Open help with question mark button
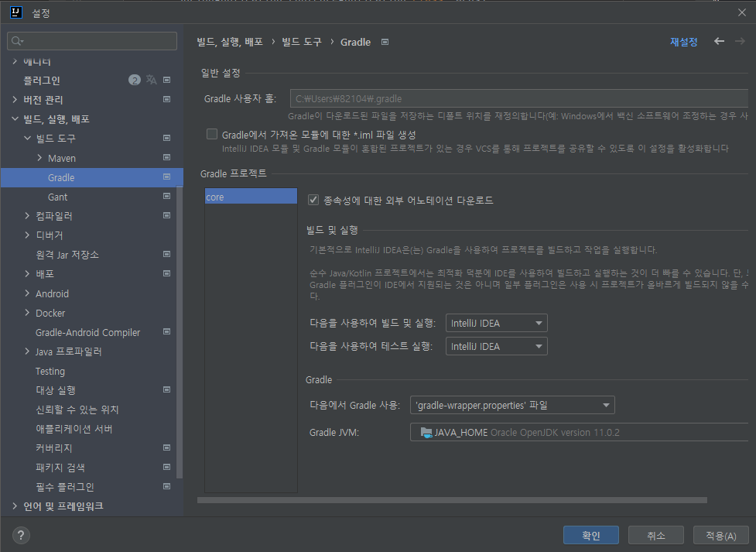This screenshot has width=756, height=552. coord(21,535)
